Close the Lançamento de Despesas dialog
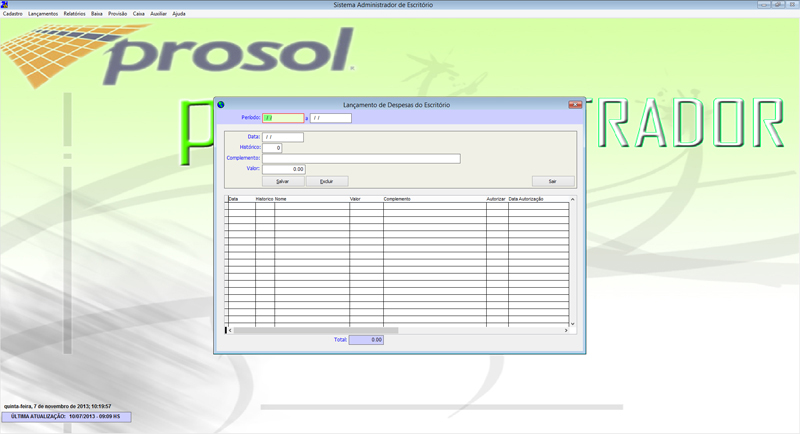This screenshot has height=434, width=800. 575,105
